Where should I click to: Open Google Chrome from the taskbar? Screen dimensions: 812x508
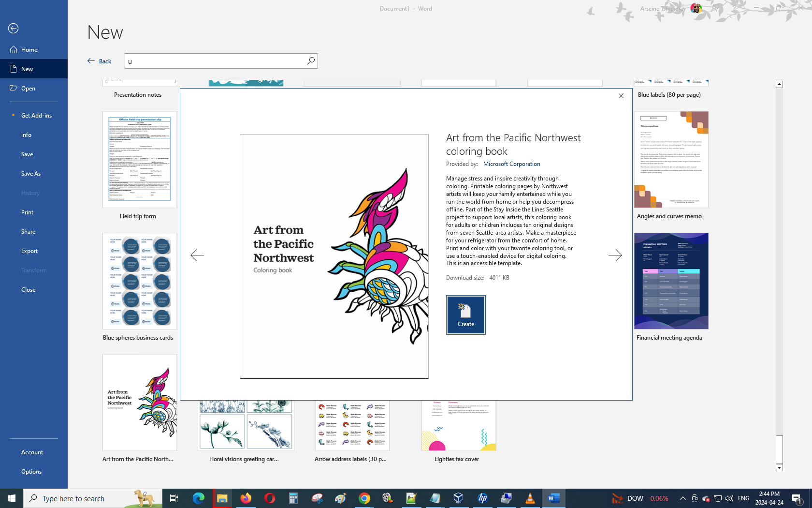click(364, 498)
